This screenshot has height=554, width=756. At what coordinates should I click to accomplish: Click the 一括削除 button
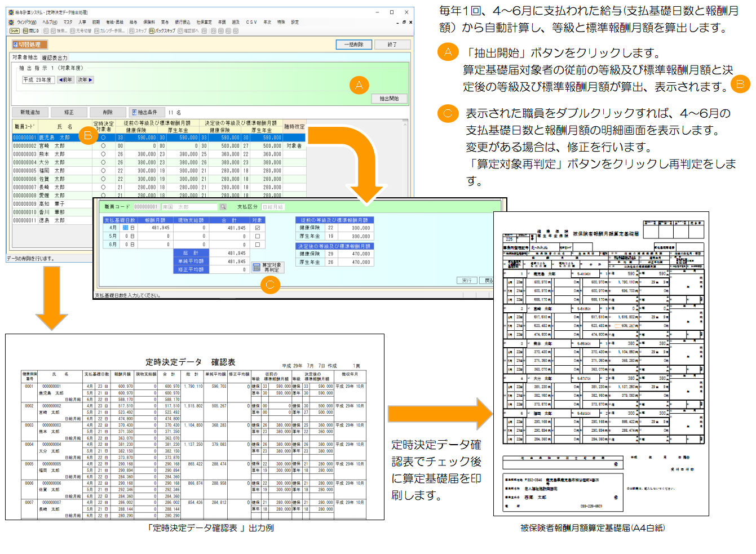[x=354, y=45]
